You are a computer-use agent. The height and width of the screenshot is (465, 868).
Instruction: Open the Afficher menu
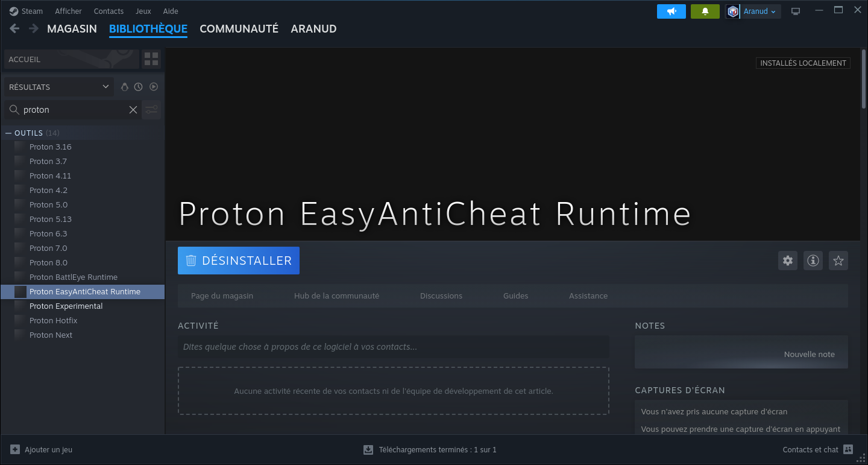(68, 11)
